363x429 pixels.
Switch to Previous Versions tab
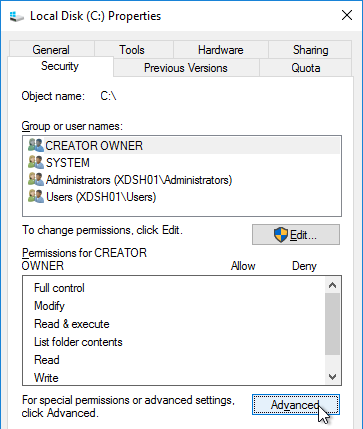(x=186, y=68)
